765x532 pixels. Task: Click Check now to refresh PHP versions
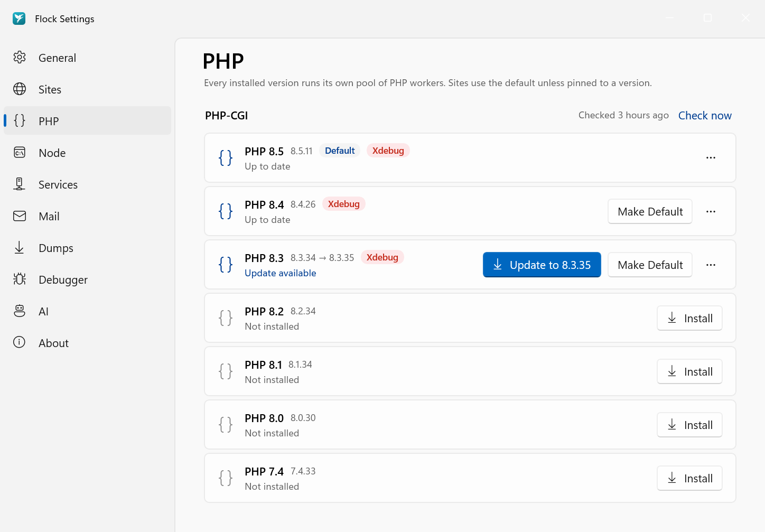705,116
